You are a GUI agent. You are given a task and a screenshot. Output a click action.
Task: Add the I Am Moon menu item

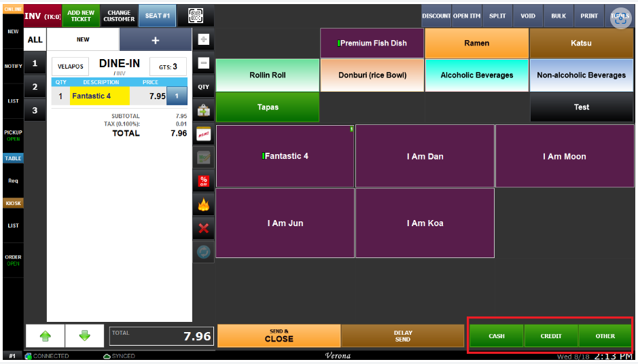point(564,157)
